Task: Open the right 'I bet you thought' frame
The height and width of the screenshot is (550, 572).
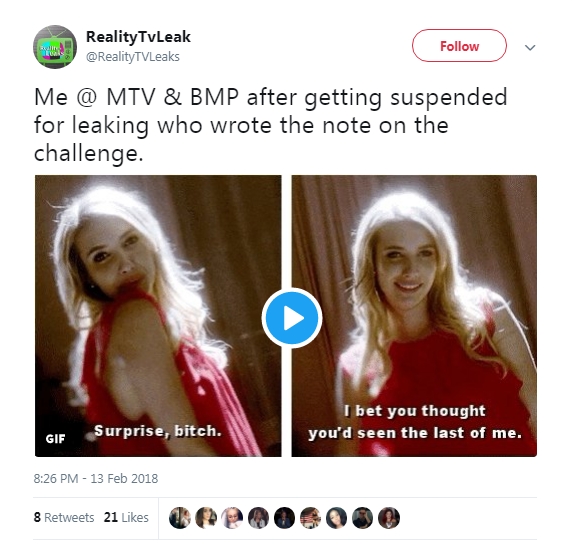Action: (x=414, y=316)
